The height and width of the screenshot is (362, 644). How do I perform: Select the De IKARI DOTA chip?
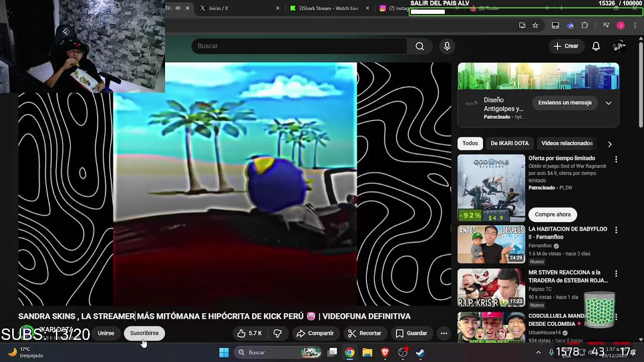coord(510,143)
